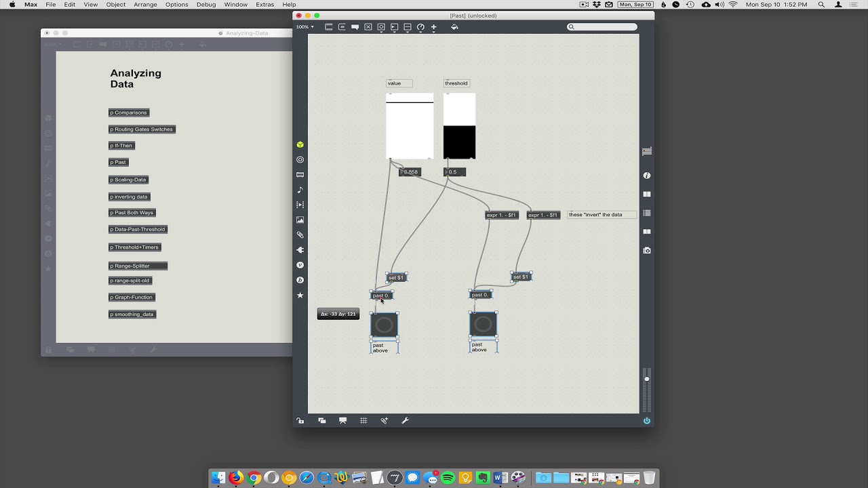The height and width of the screenshot is (488, 868).
Task: Open the Snippets paperclip icon in left toolbar
Action: pyautogui.click(x=300, y=235)
